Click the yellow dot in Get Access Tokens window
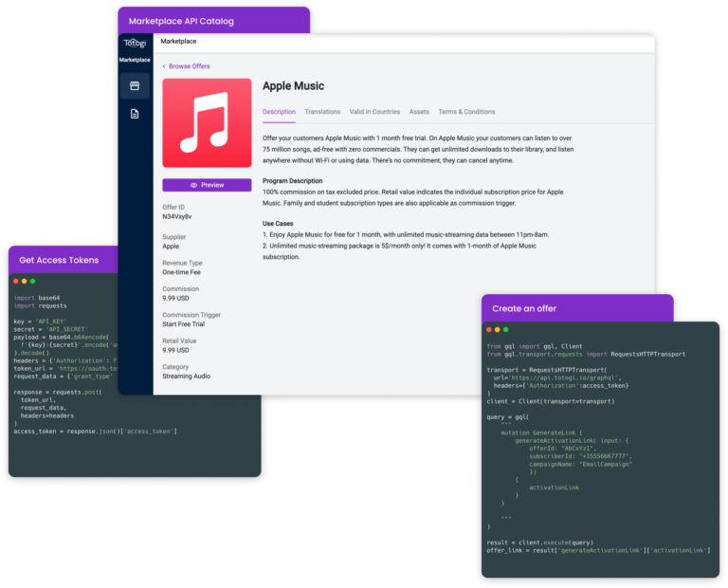The width and height of the screenshot is (728, 588). (24, 282)
